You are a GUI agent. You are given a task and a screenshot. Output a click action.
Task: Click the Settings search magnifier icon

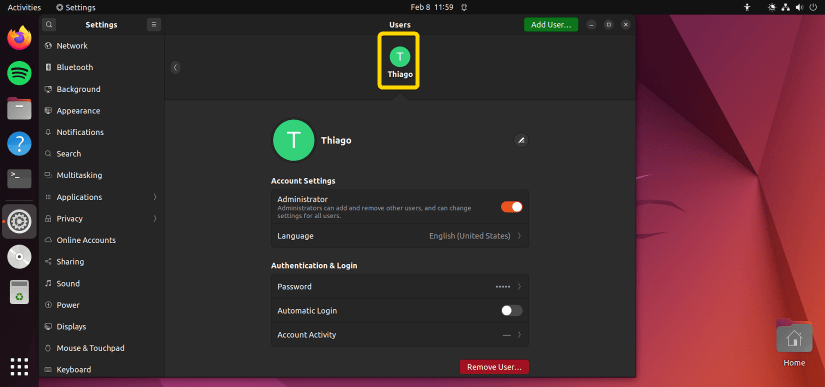(49, 24)
